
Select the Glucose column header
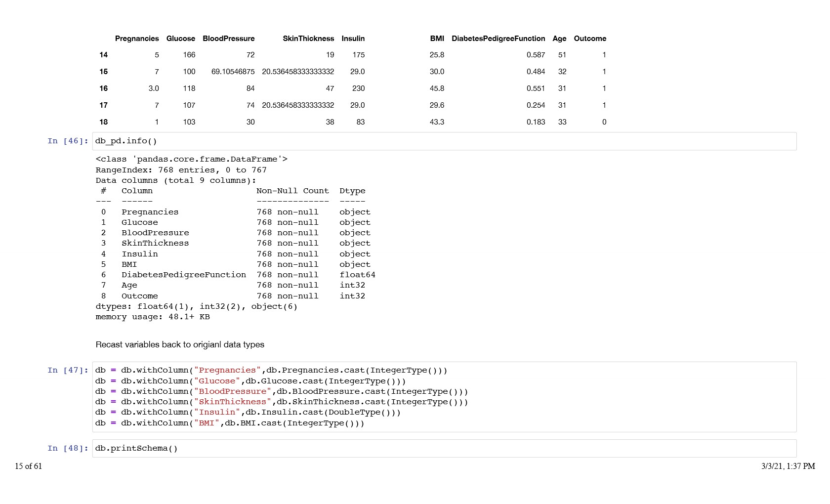[181, 39]
